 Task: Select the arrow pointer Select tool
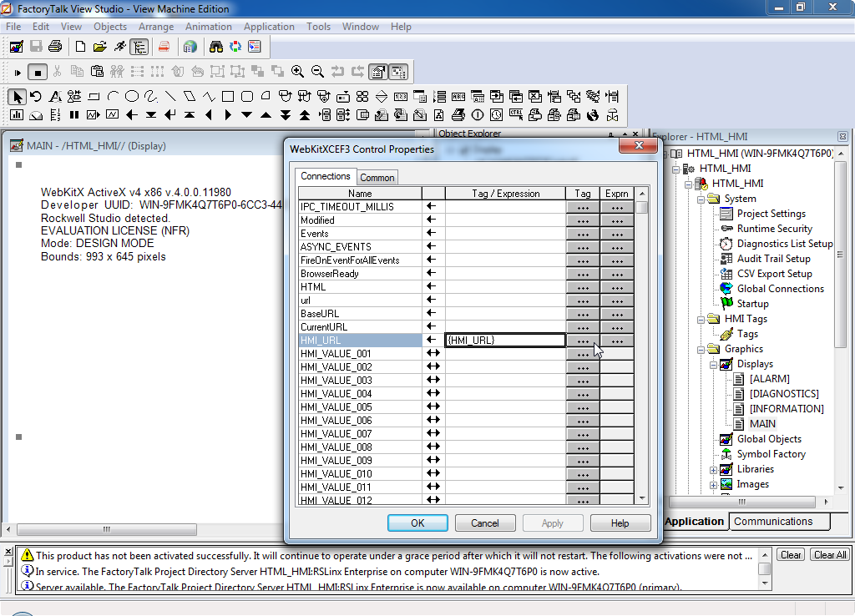17,97
